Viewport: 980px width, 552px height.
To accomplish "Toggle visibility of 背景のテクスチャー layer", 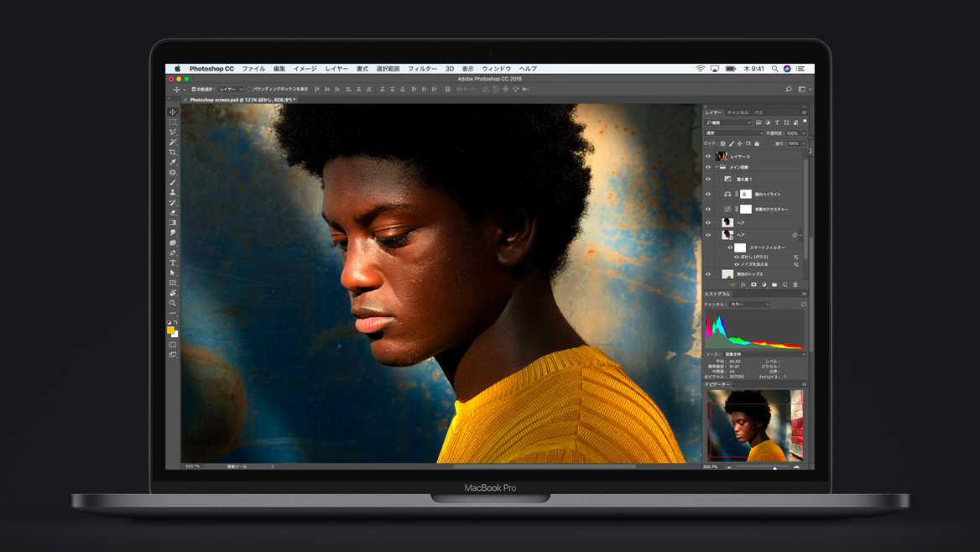I will click(708, 209).
